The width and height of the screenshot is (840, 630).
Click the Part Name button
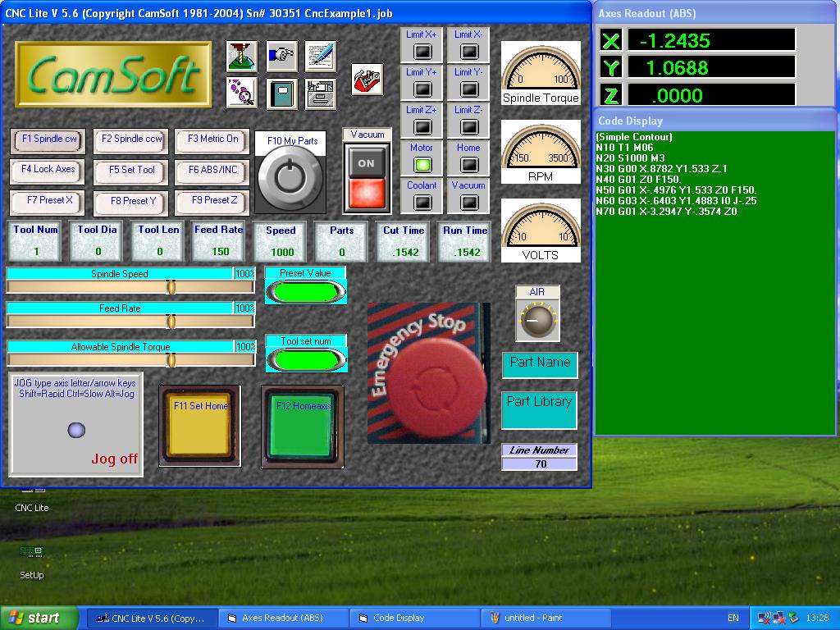click(540, 365)
